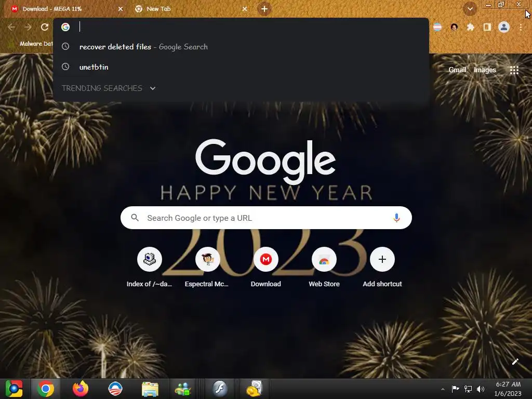Image resolution: width=532 pixels, height=399 pixels.
Task: Open the 'Index of /~da...' shortcut
Action: click(149, 268)
